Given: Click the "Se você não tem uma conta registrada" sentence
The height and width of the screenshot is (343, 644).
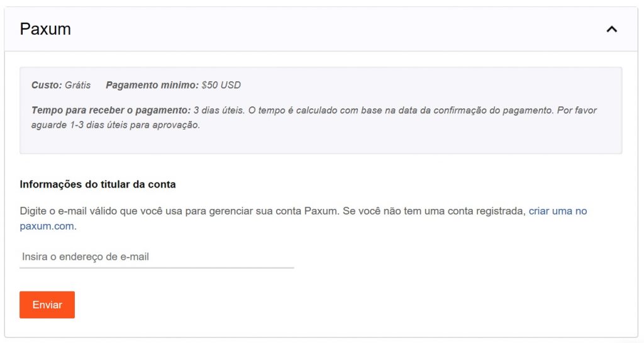Looking at the screenshot, I should [x=434, y=211].
